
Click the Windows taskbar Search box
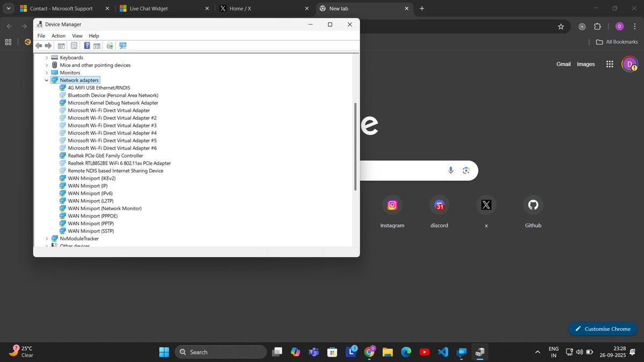[x=221, y=352]
